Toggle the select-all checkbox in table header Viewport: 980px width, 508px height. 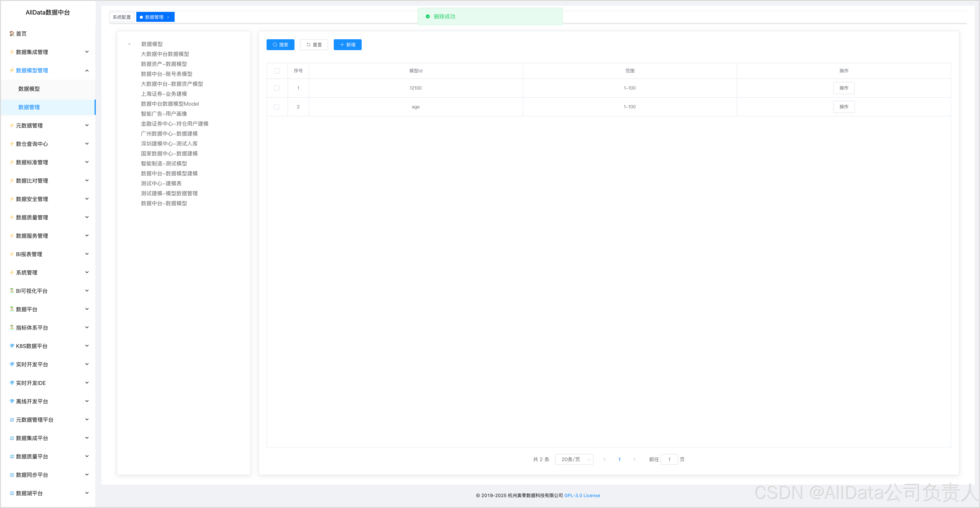tap(277, 71)
